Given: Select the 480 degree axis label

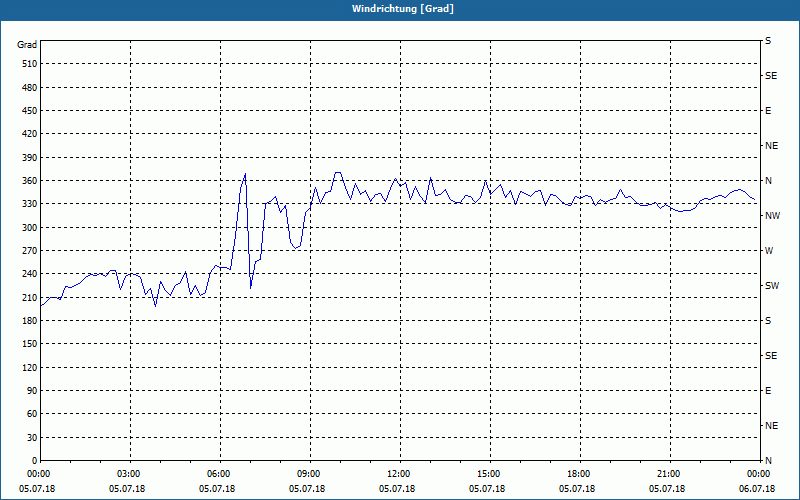Looking at the screenshot, I should (30, 88).
